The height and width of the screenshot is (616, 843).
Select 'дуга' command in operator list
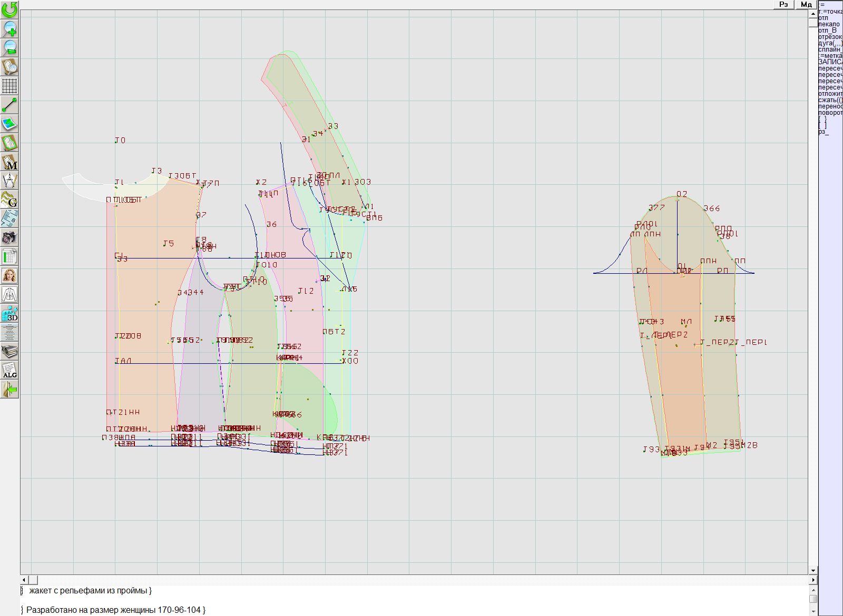(830, 43)
